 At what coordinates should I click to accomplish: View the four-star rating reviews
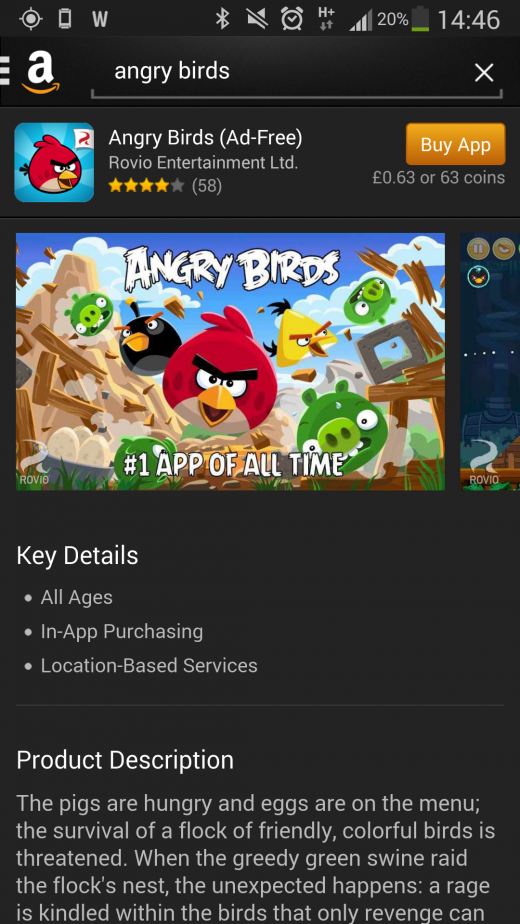click(x=165, y=186)
